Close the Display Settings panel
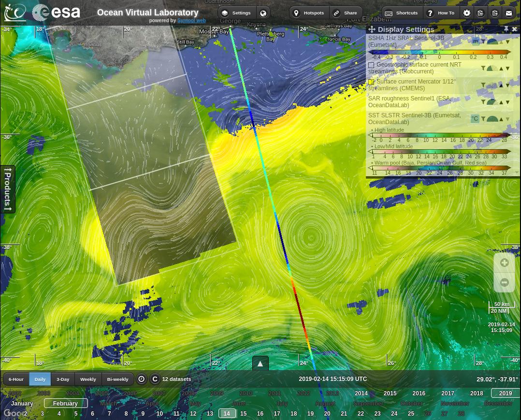The height and width of the screenshot is (420, 521). coord(515,29)
